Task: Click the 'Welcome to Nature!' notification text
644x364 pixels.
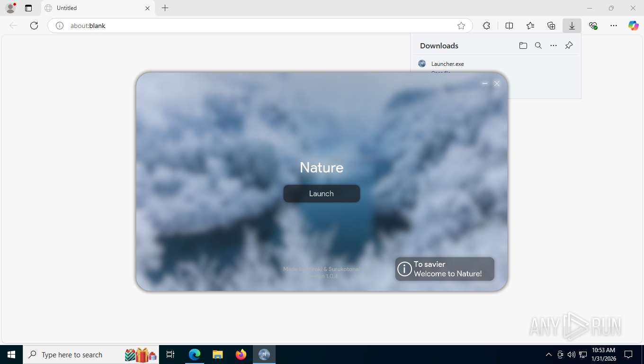Action: 448,273
